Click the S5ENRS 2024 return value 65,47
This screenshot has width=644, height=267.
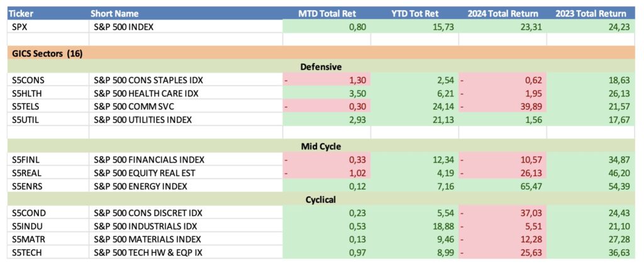coord(528,186)
